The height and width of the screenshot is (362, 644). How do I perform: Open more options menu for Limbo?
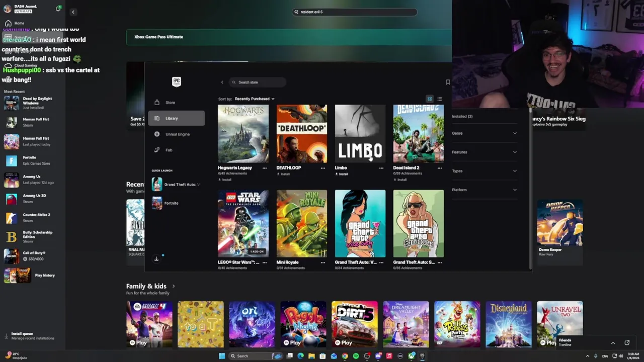tap(381, 168)
